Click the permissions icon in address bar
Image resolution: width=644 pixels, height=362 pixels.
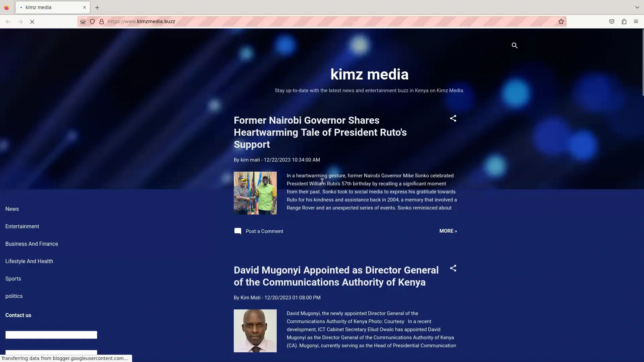click(x=83, y=21)
